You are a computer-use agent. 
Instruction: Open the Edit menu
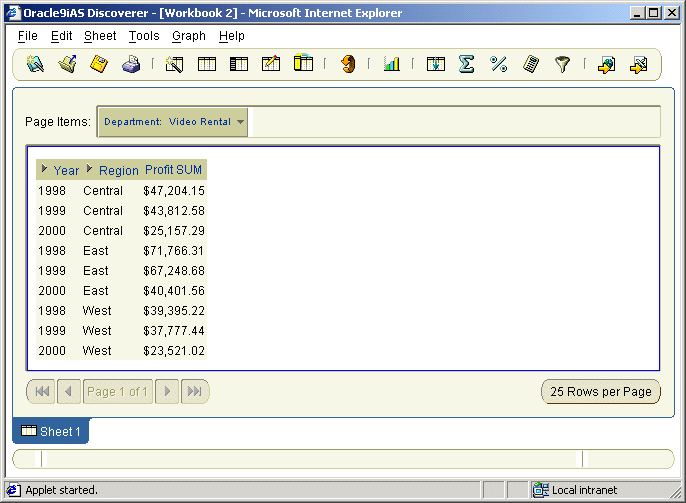[x=61, y=36]
